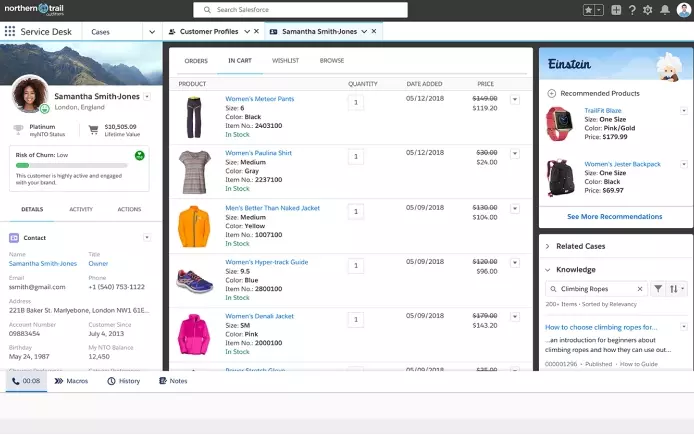Click the Lifetime Value cart icon

click(93, 130)
